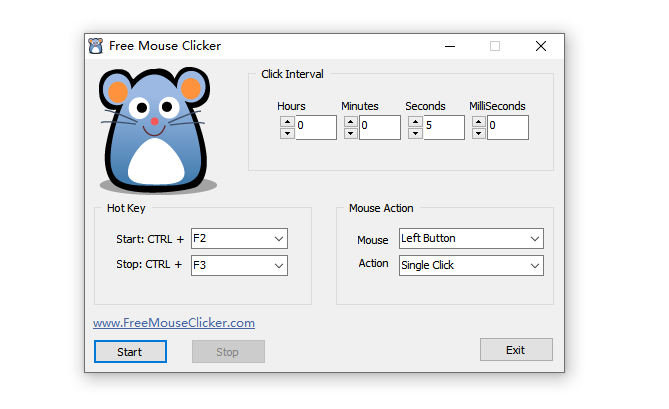Click the 'Stop: CTRL +' label
Image resolution: width=669 pixels, height=409 pixels.
pyautogui.click(x=149, y=264)
